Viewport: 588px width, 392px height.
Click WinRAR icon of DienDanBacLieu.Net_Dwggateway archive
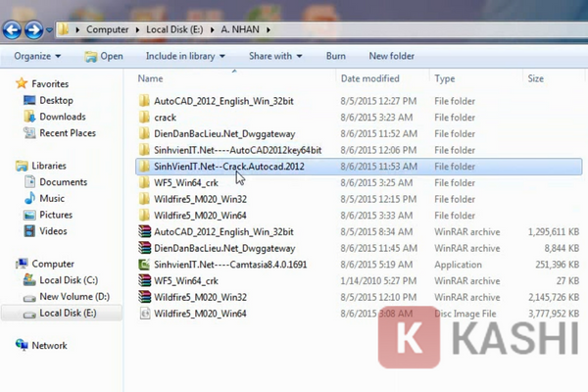[x=144, y=248]
